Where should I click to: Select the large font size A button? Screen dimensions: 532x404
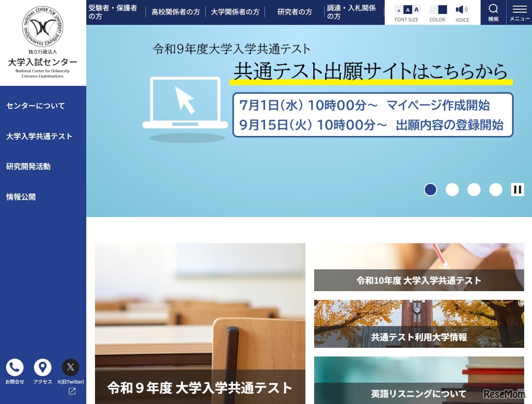pyautogui.click(x=417, y=10)
